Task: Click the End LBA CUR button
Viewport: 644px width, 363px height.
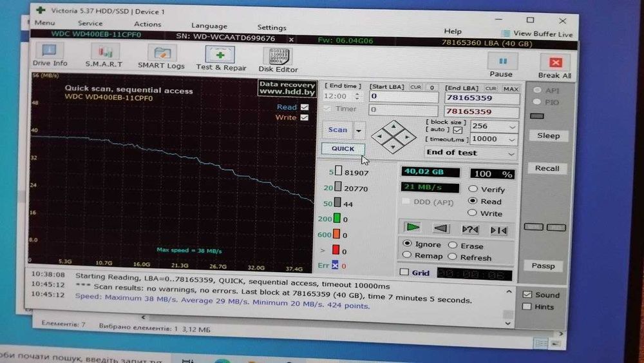Action: (x=490, y=88)
